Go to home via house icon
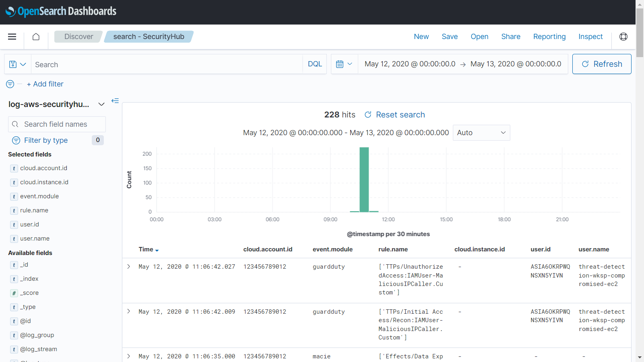The image size is (644, 362). (36, 37)
